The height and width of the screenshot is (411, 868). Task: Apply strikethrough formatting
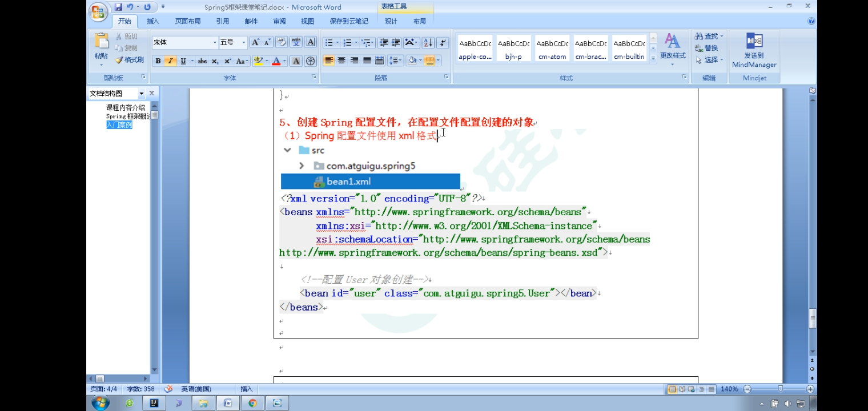coord(202,61)
